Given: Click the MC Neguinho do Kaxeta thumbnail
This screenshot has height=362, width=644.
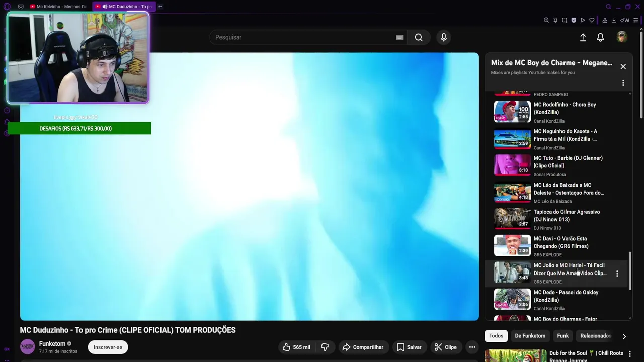Looking at the screenshot, I should click(512, 138).
